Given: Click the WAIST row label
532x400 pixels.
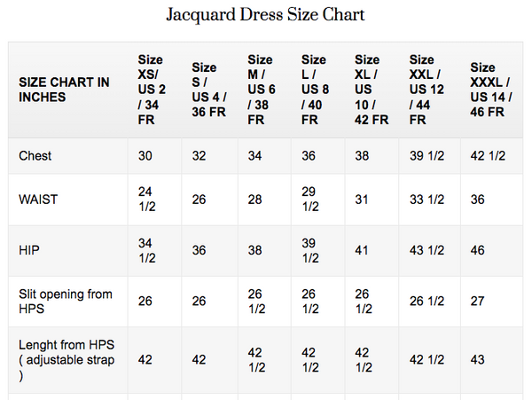Looking at the screenshot, I should [38, 200].
